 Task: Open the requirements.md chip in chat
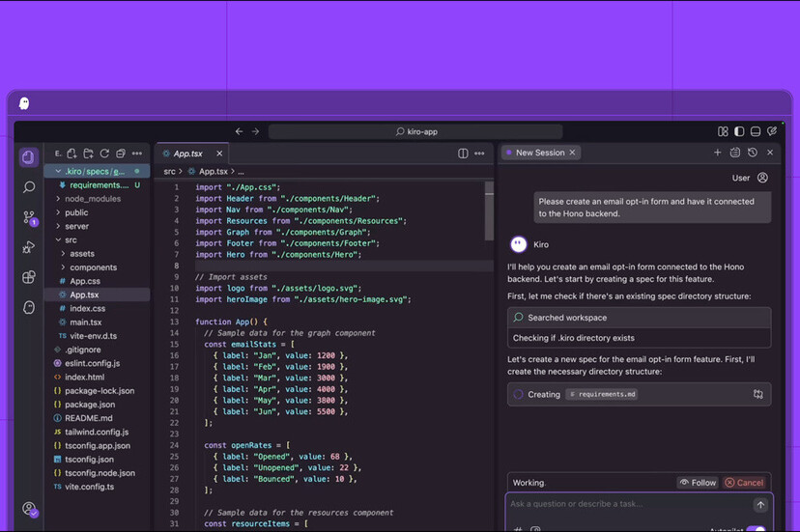pos(602,394)
